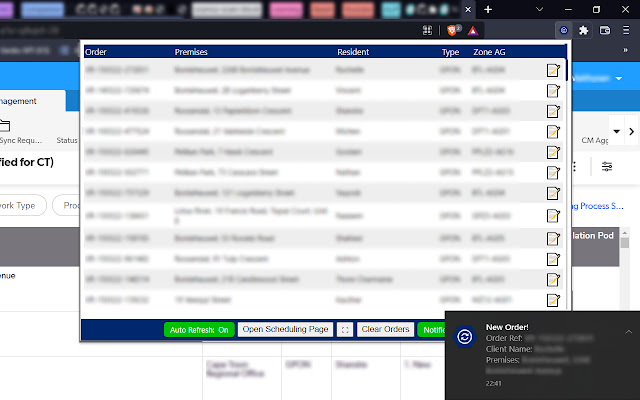
Task: Click the Open Scheduling Page button
Action: tap(285, 329)
